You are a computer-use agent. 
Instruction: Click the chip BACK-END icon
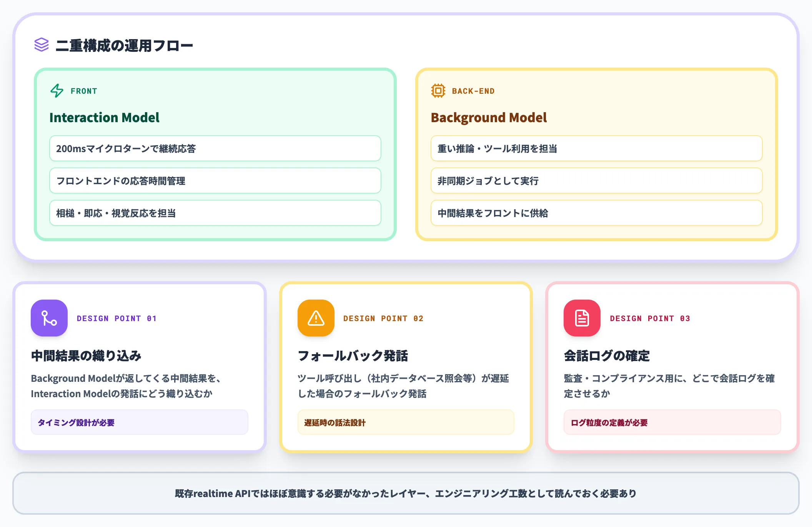438,91
